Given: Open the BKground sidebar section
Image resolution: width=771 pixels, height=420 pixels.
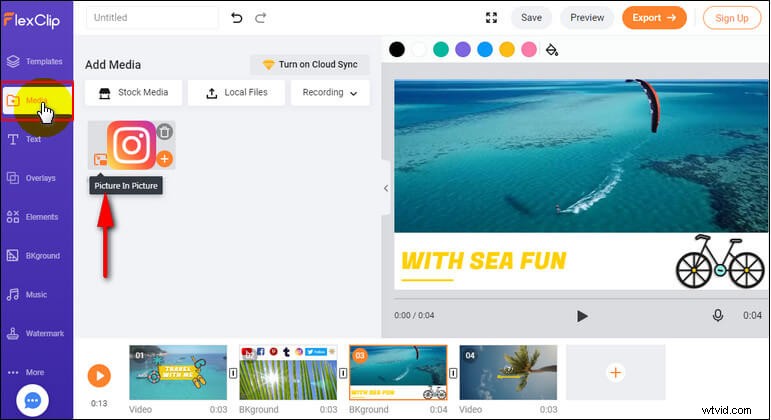Looking at the screenshot, I should click(x=33, y=256).
